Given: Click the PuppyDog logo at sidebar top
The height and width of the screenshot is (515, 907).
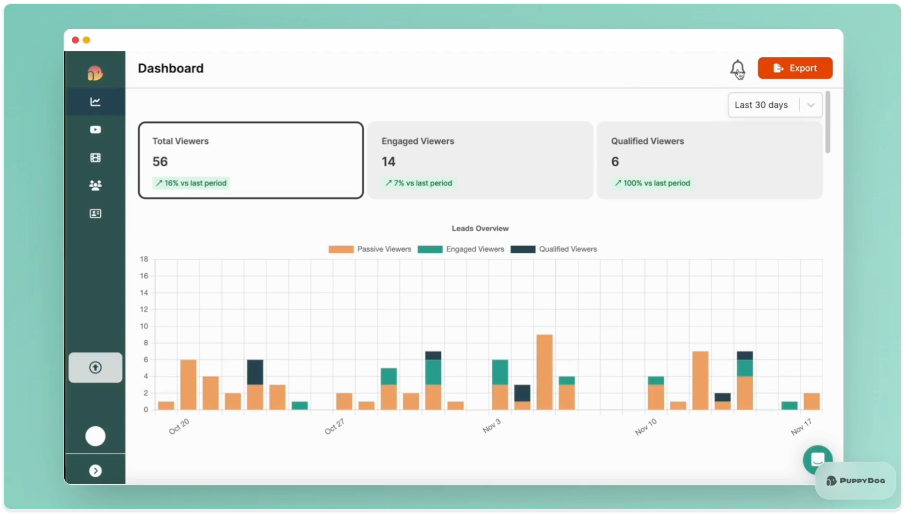Looking at the screenshot, I should pos(95,73).
